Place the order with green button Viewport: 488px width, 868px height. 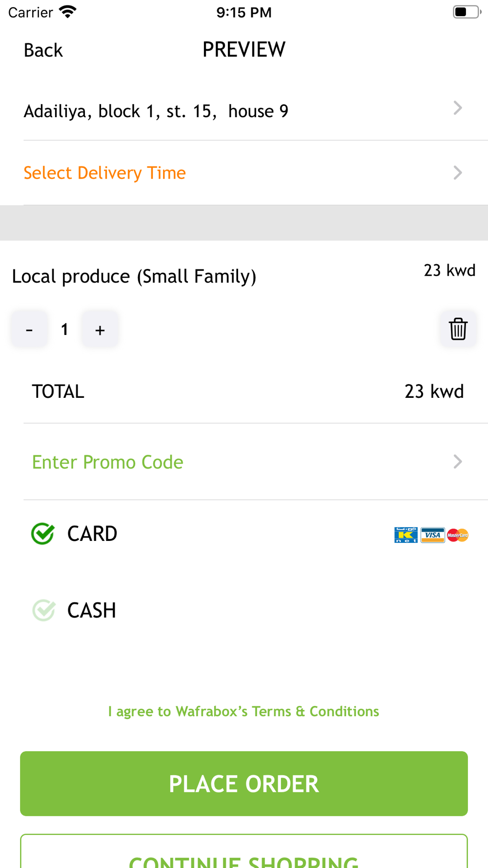pyautogui.click(x=244, y=784)
